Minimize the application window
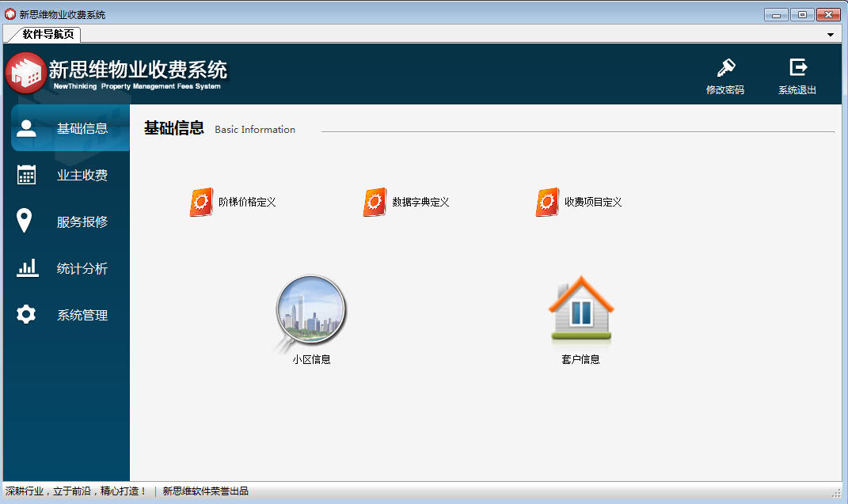Image resolution: width=848 pixels, height=504 pixels. [x=776, y=14]
